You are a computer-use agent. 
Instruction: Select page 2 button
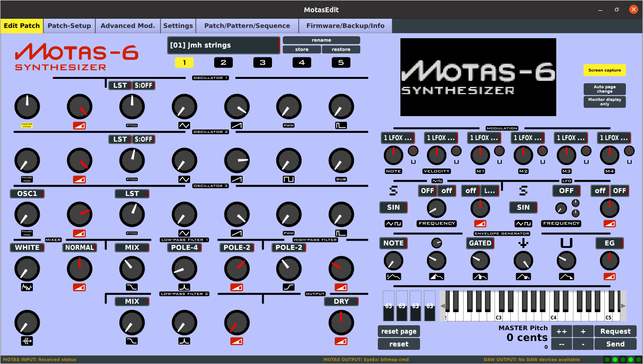(223, 62)
